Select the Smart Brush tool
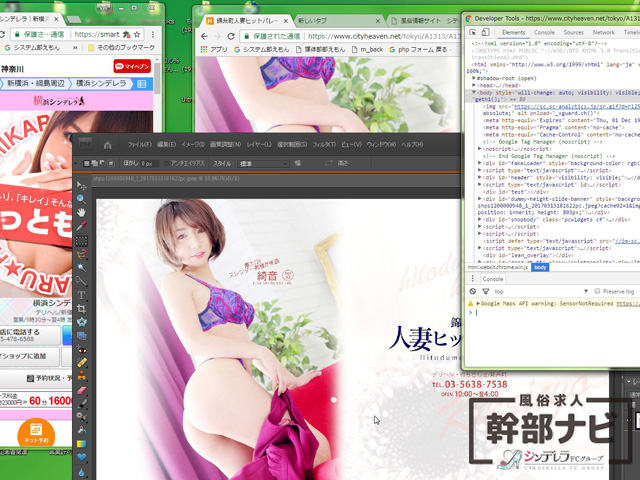The height and width of the screenshot is (480, 640). click(x=82, y=417)
